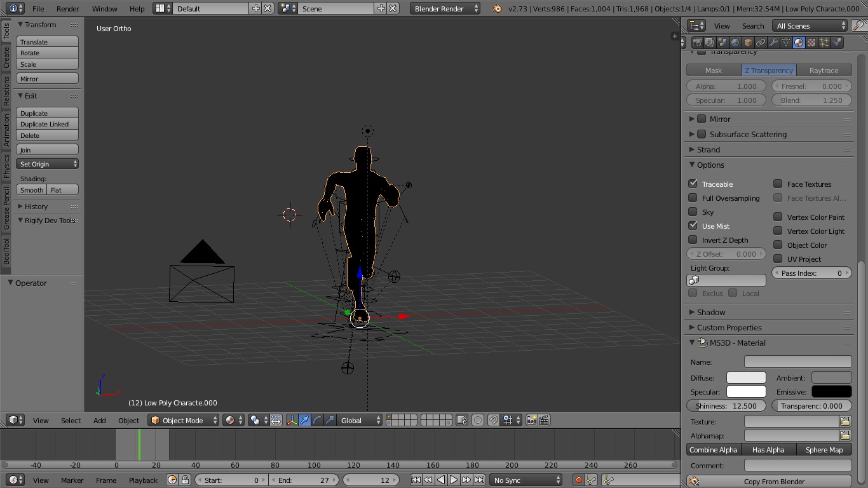This screenshot has height=488, width=868.
Task: Open the Global orientation dropdown
Action: pos(360,420)
